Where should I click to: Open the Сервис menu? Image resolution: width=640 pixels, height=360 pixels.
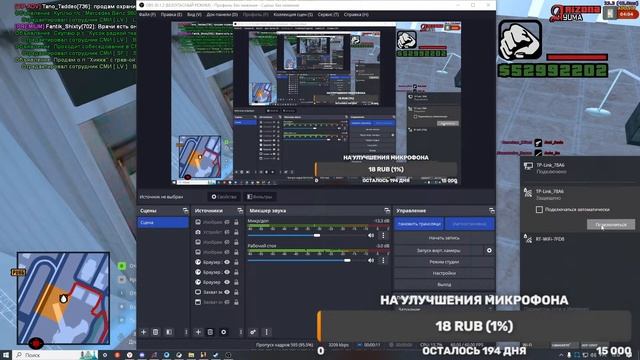coord(328,14)
